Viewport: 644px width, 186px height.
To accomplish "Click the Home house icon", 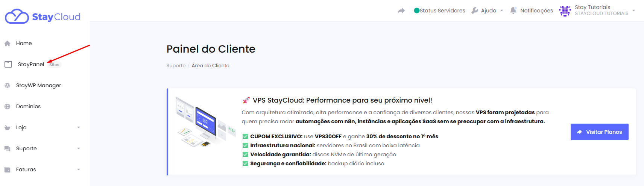I will [x=7, y=44].
